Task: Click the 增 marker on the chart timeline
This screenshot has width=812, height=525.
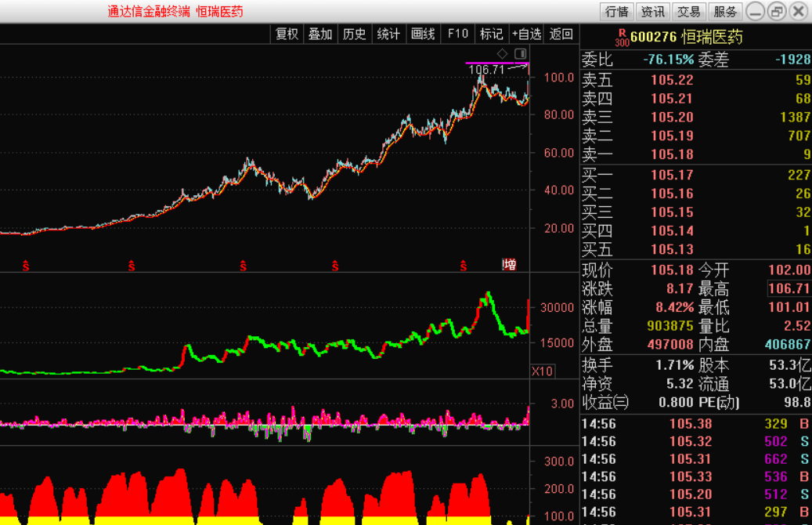Action: pyautogui.click(x=510, y=265)
